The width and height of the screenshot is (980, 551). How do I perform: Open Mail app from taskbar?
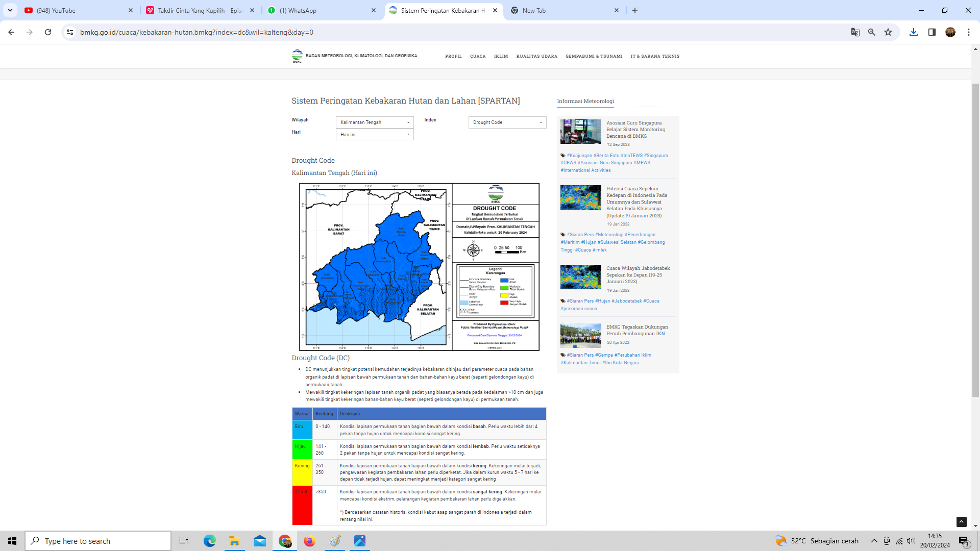tap(260, 541)
